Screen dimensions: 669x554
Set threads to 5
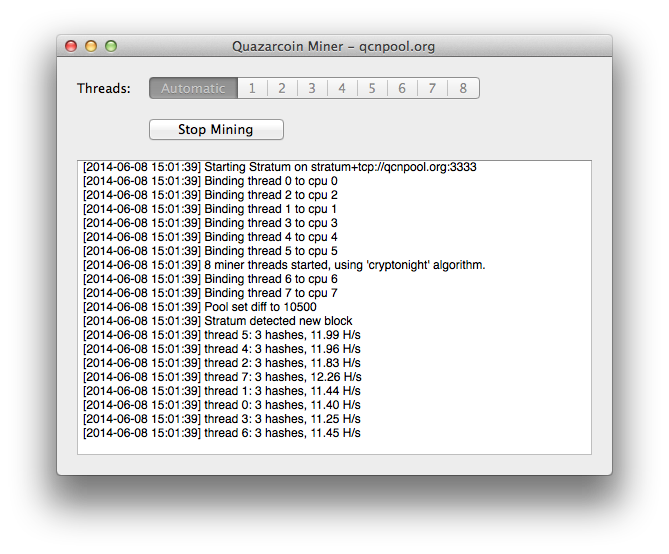pyautogui.click(x=372, y=88)
